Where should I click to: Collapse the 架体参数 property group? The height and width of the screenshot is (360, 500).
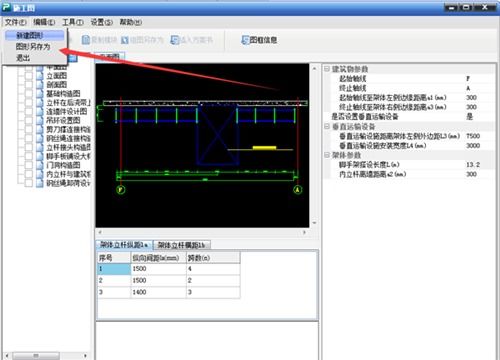327,155
